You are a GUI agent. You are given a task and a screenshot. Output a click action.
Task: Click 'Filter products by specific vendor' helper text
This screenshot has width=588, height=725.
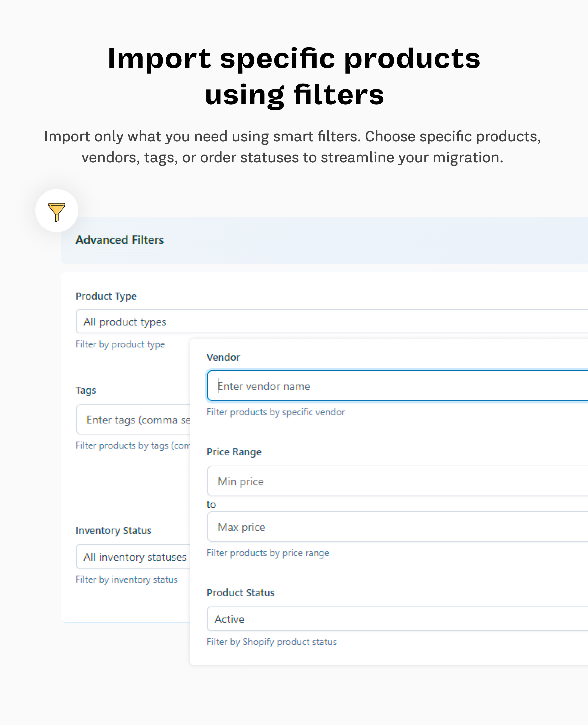coord(276,412)
